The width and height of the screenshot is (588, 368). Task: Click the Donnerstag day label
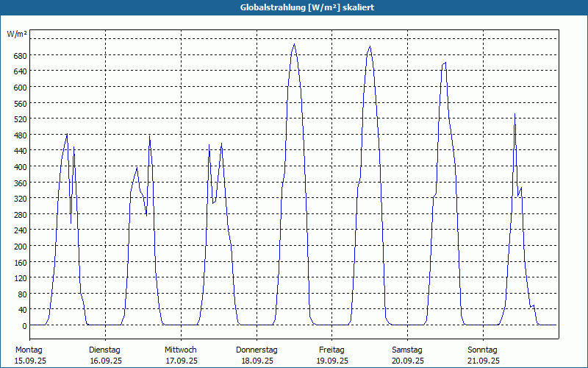pyautogui.click(x=257, y=350)
